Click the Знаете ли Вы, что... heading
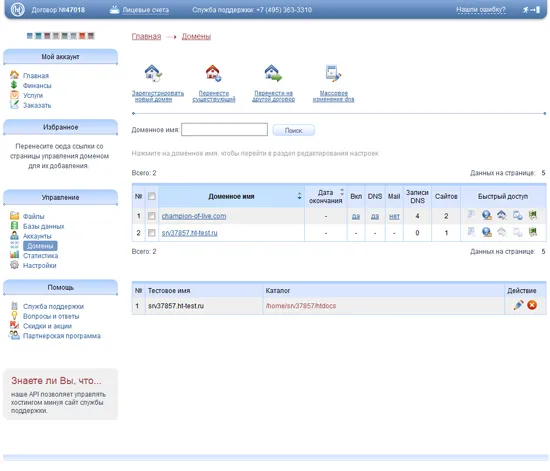Screen dimensions: 550x471 [x=56, y=381]
